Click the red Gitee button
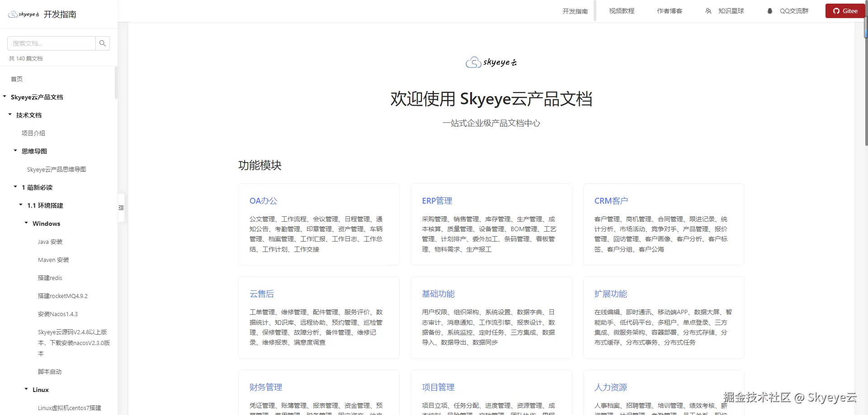 pos(845,11)
